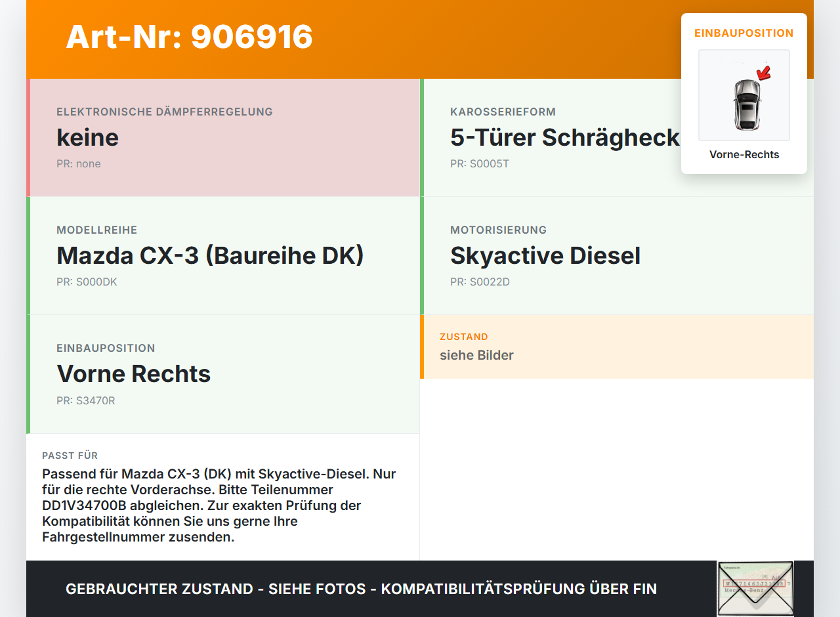Select the Vorne Rechts value
The width and height of the screenshot is (840, 617).
click(134, 373)
